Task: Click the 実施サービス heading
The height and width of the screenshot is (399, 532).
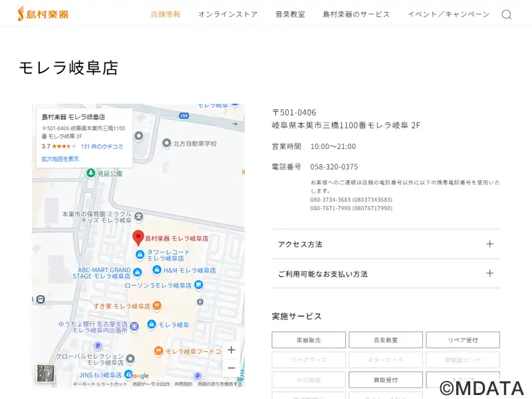Action: click(x=297, y=317)
